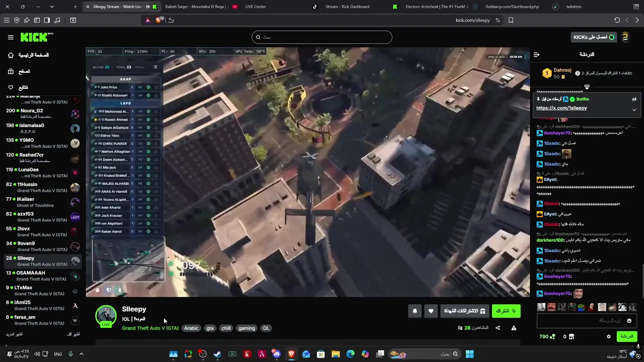The height and width of the screenshot is (362, 644).
Task: Collapse chat panel arrow icon
Action: coord(536,54)
